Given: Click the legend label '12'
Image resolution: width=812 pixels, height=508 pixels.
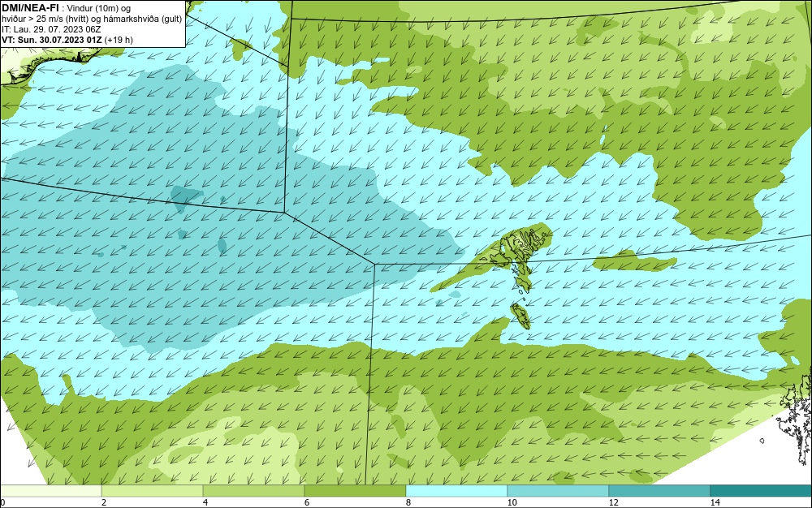Looking at the screenshot, I should click(x=614, y=502).
